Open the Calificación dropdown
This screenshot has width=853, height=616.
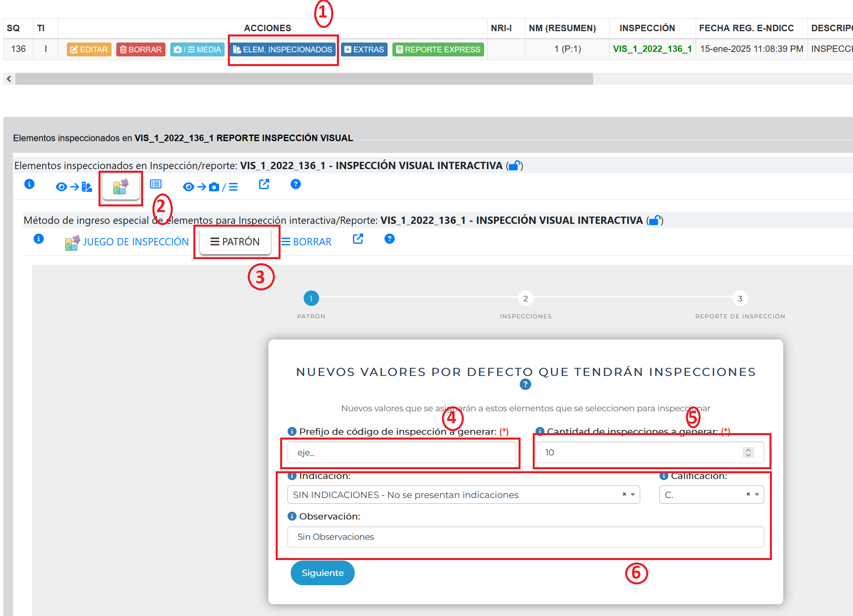pos(757,494)
